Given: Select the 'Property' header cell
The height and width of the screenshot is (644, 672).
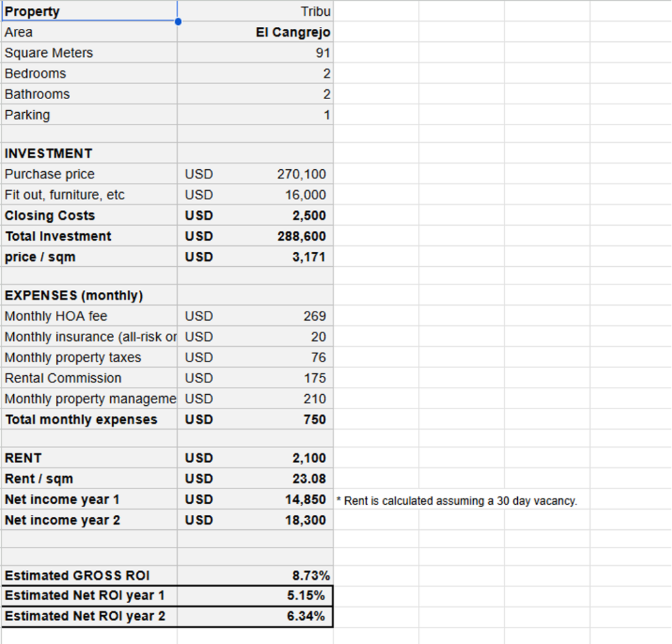Looking at the screenshot, I should (89, 11).
